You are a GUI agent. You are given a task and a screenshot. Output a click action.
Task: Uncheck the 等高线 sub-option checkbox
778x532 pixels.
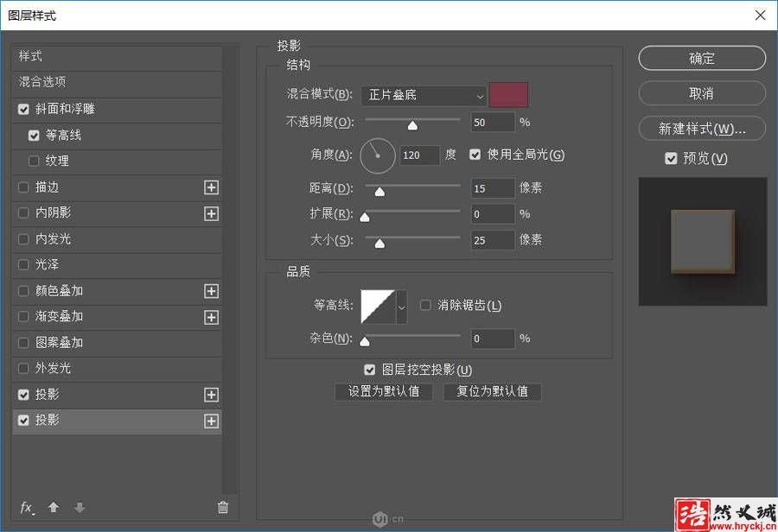coord(34,136)
